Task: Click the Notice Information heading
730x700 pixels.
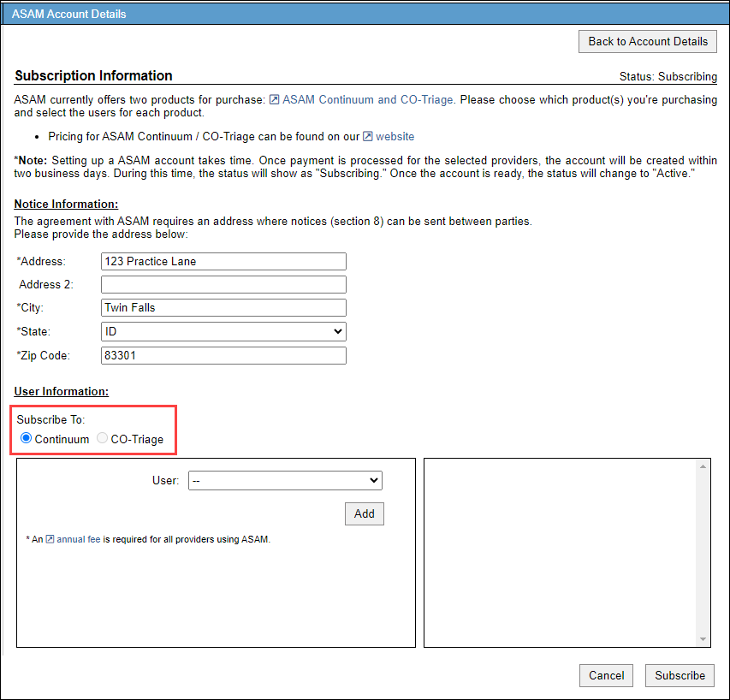Action: click(66, 204)
